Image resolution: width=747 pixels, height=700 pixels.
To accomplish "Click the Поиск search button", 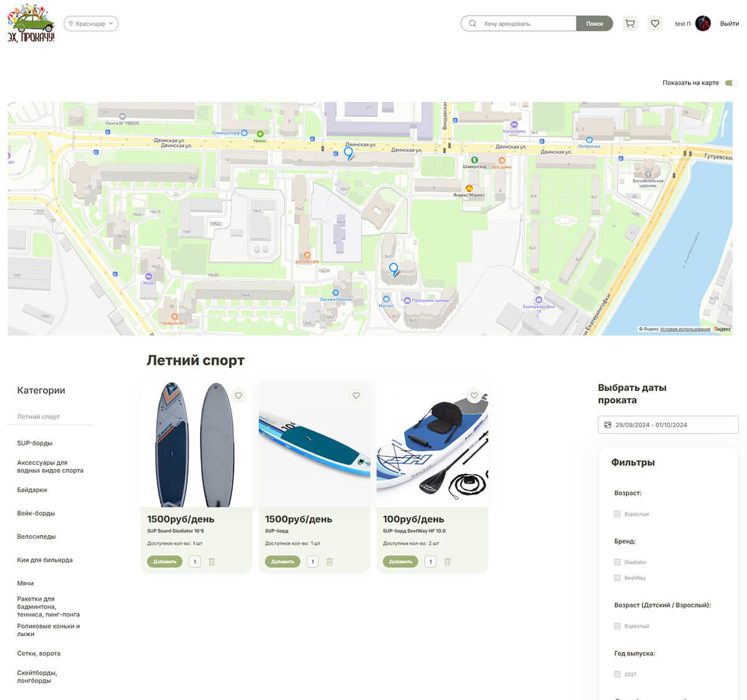I will [594, 24].
